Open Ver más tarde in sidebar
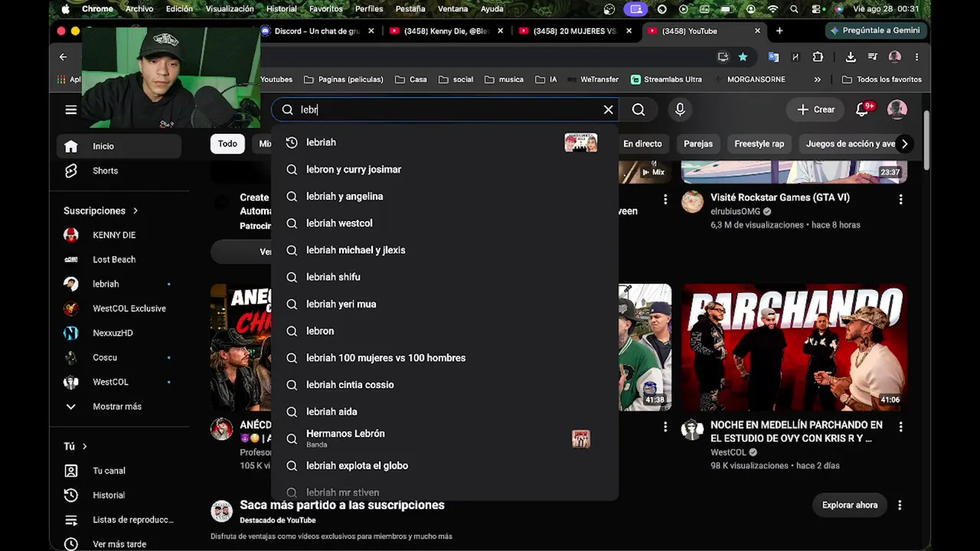This screenshot has height=551, width=980. tap(119, 544)
